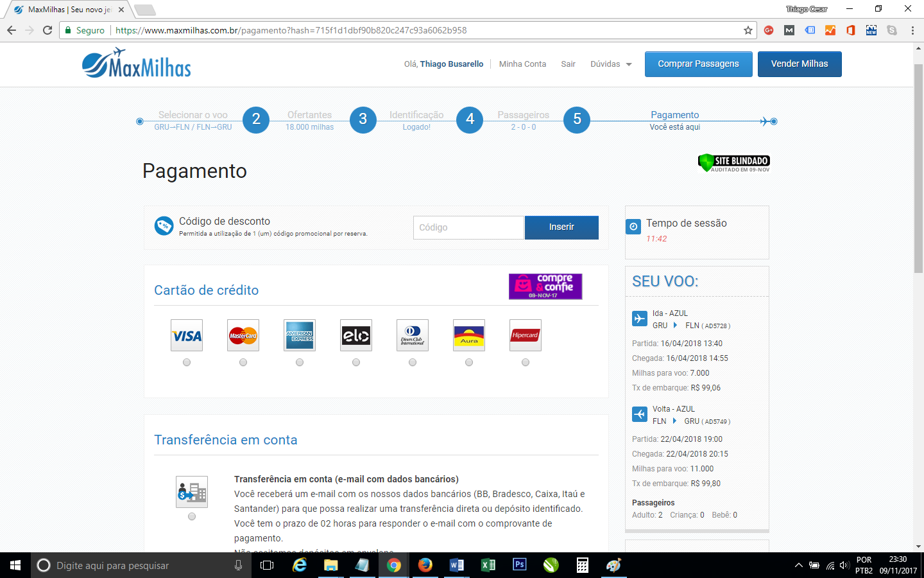
Task: Select Diners Club radio button
Action: (413, 362)
